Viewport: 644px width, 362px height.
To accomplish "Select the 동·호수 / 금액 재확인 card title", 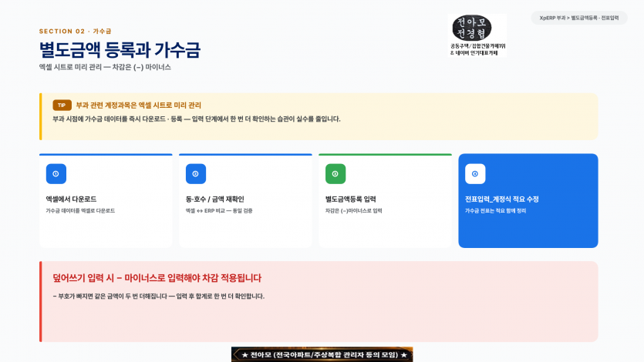I will (215, 199).
